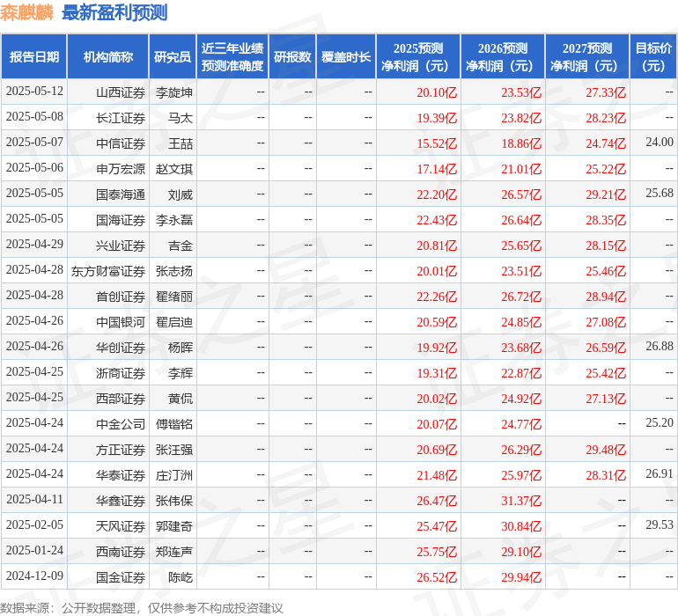Click target price 24.00
Screen dimensions: 678x616
(660, 143)
